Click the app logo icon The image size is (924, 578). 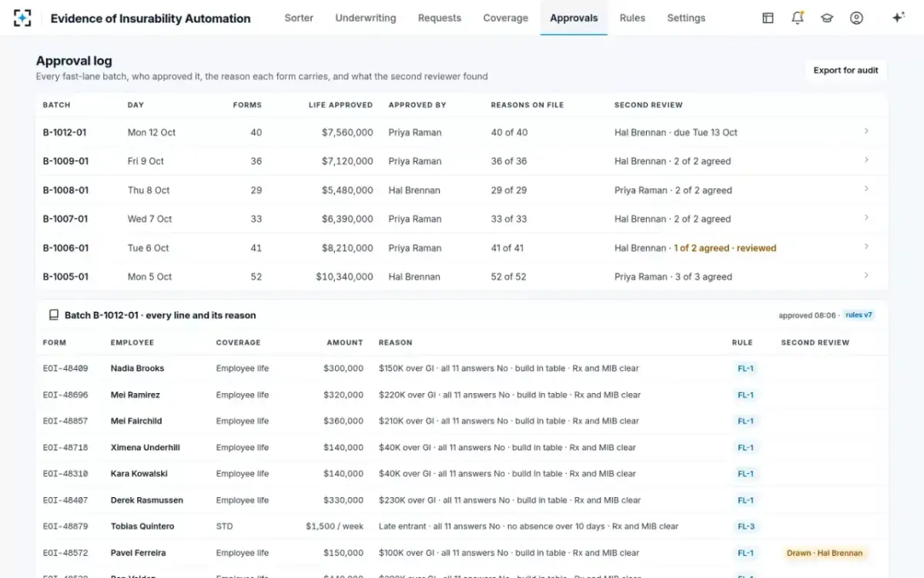click(x=22, y=18)
